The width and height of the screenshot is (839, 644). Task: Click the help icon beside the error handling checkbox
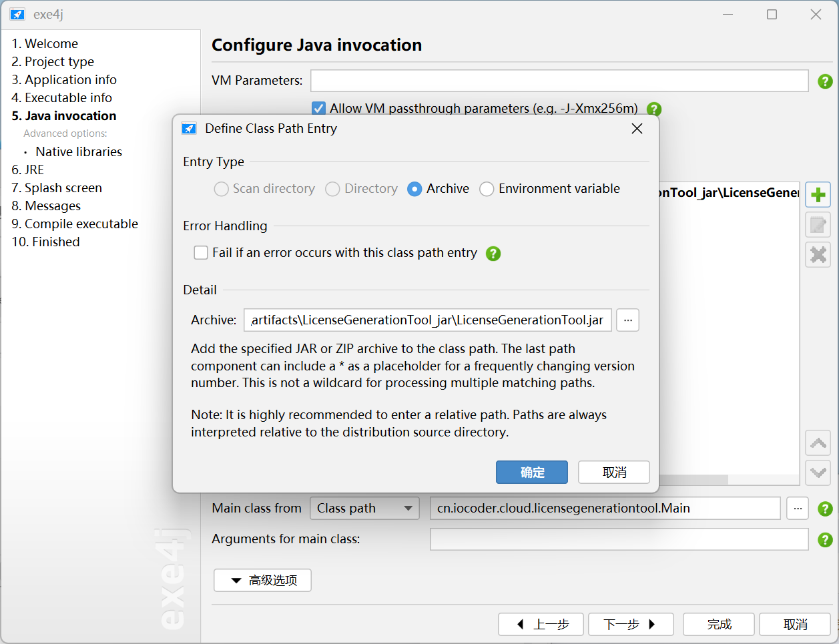click(493, 254)
